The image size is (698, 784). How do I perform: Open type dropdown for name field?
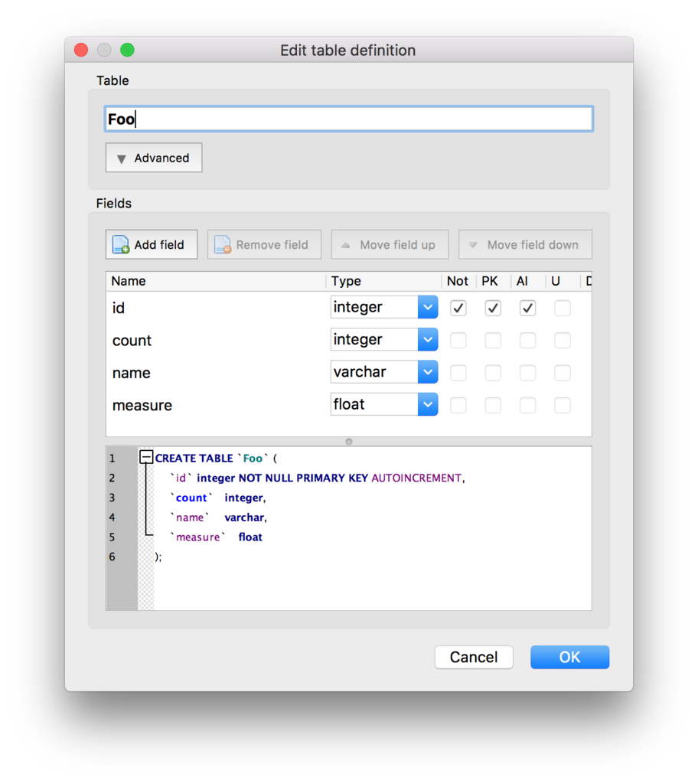428,372
